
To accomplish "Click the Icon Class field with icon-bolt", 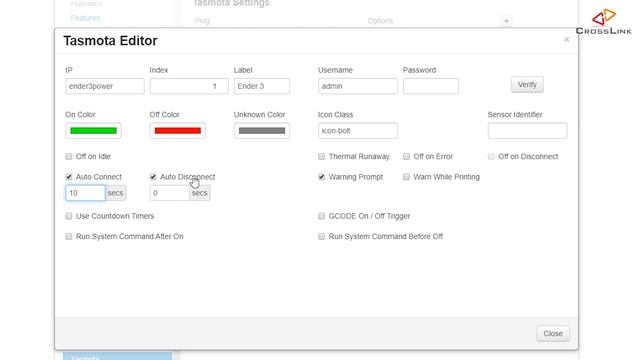I will [358, 131].
